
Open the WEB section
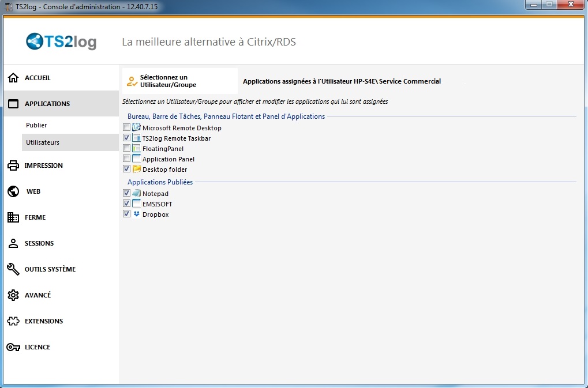(x=61, y=191)
